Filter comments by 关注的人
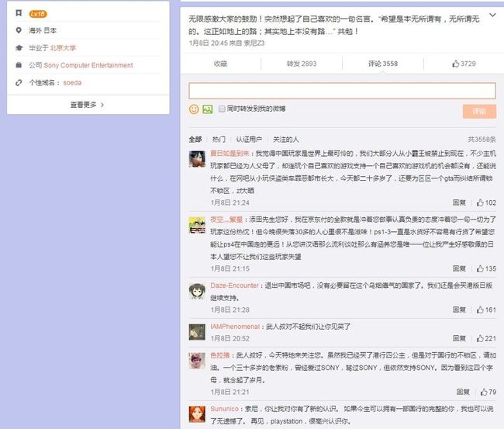Image resolution: width=504 pixels, height=429 pixels. point(286,139)
